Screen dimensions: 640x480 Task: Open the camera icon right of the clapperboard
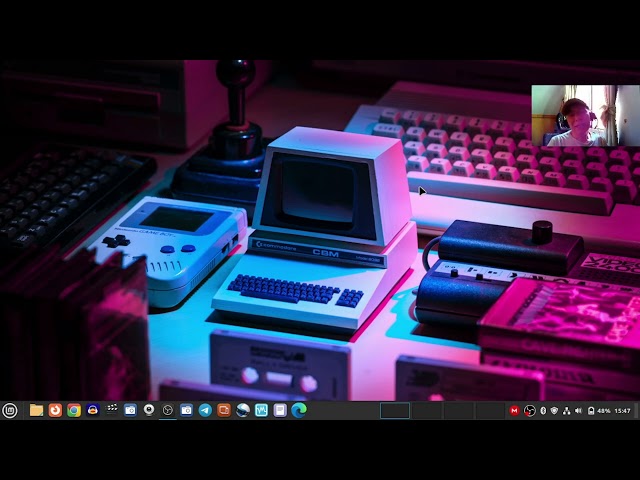[130, 410]
